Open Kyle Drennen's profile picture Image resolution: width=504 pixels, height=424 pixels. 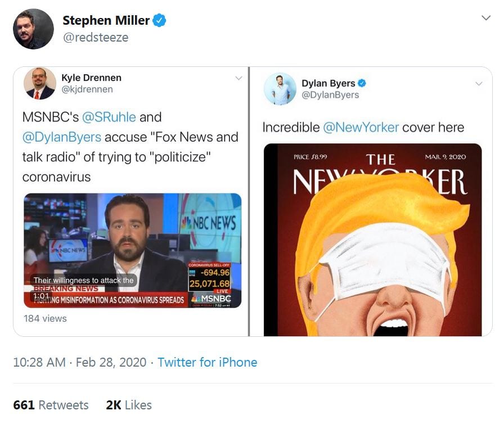pos(39,83)
